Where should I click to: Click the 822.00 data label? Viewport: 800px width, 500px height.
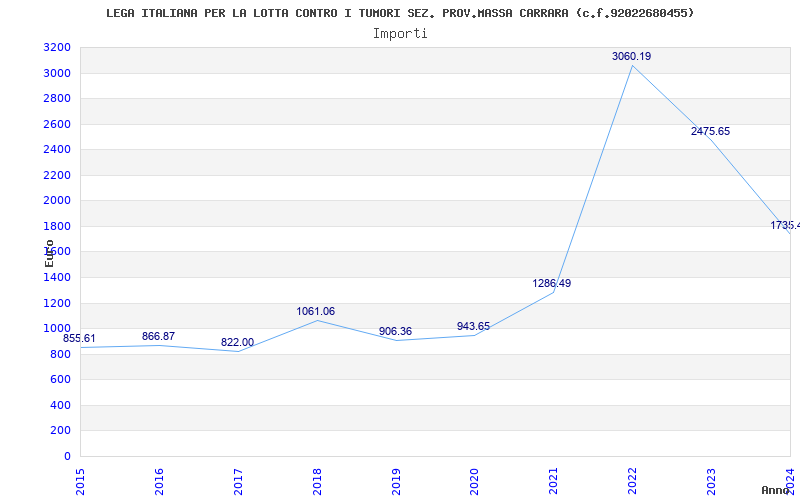tap(237, 343)
